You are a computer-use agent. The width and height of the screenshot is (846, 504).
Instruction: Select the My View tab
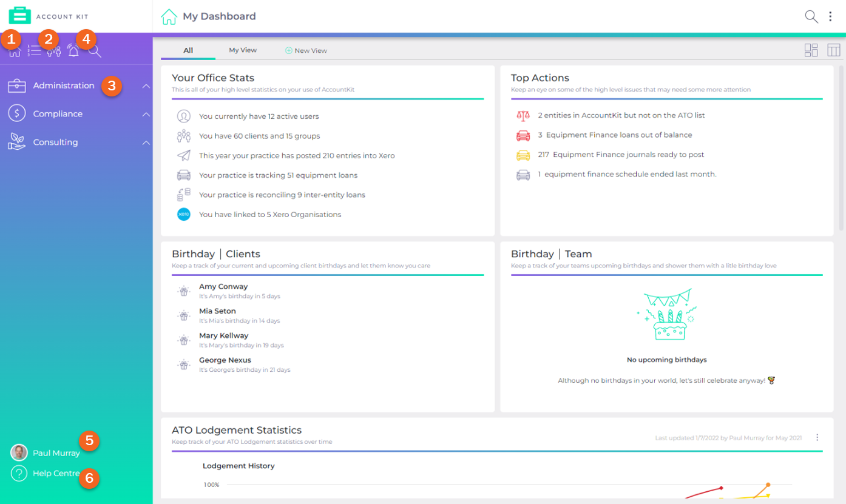(x=243, y=50)
